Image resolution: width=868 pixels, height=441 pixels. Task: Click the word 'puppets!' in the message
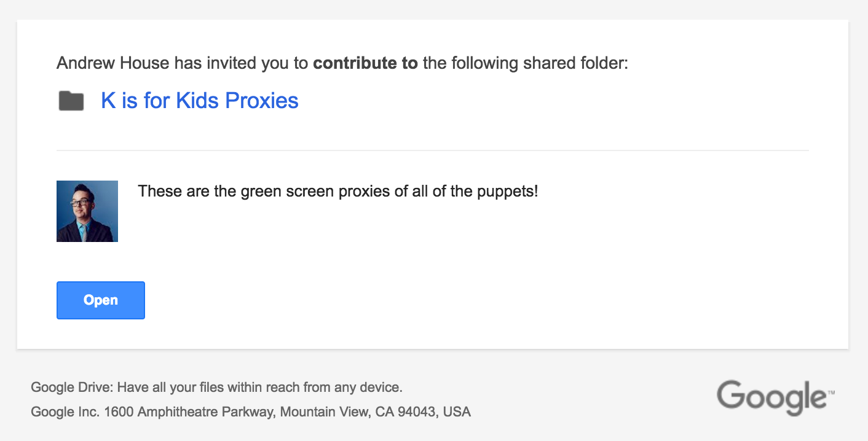(507, 191)
